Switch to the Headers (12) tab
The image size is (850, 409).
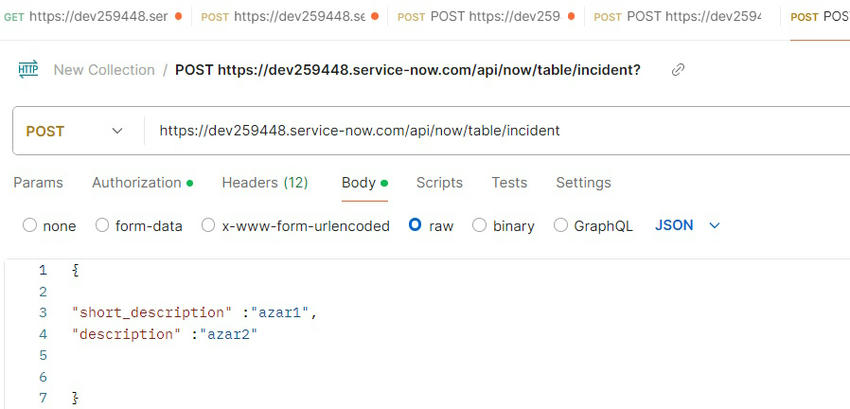pos(265,183)
